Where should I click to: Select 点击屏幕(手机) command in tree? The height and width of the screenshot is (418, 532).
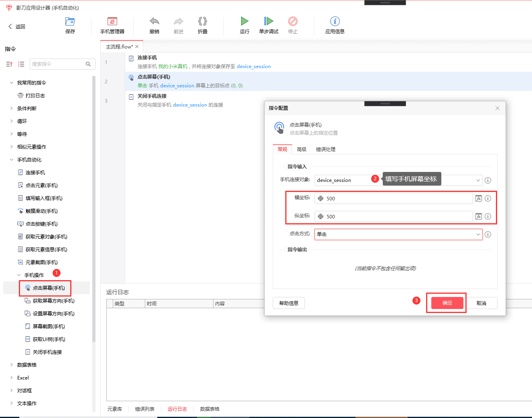(x=45, y=288)
